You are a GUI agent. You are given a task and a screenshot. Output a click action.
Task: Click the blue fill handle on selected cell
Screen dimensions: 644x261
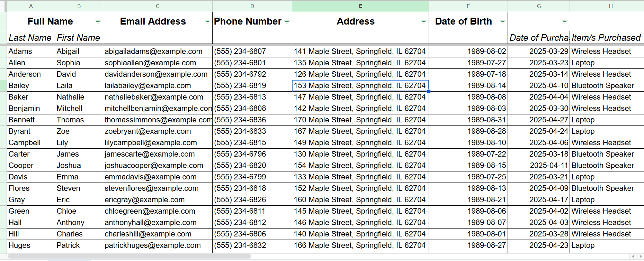pyautogui.click(x=429, y=92)
